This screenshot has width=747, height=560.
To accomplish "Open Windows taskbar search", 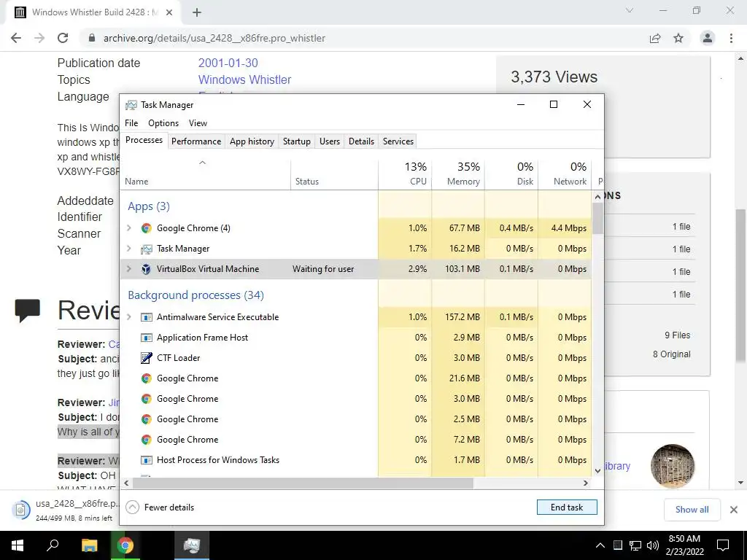I will [53, 545].
